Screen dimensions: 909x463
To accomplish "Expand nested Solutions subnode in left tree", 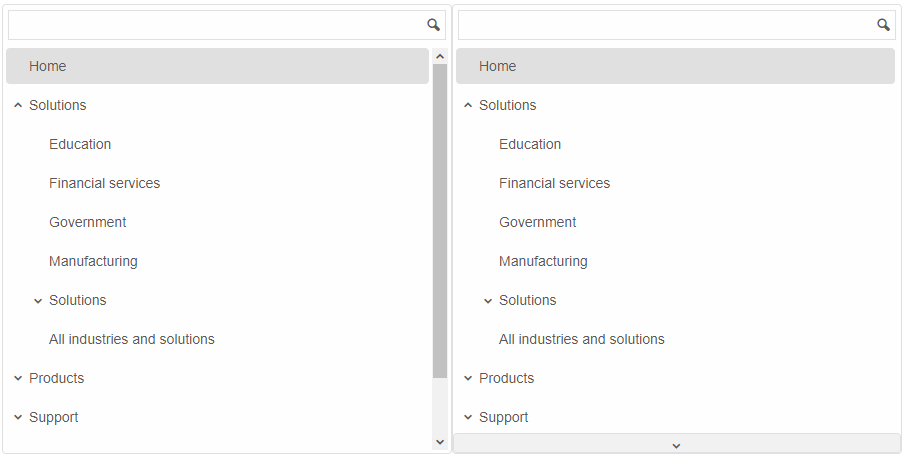I will 38,301.
